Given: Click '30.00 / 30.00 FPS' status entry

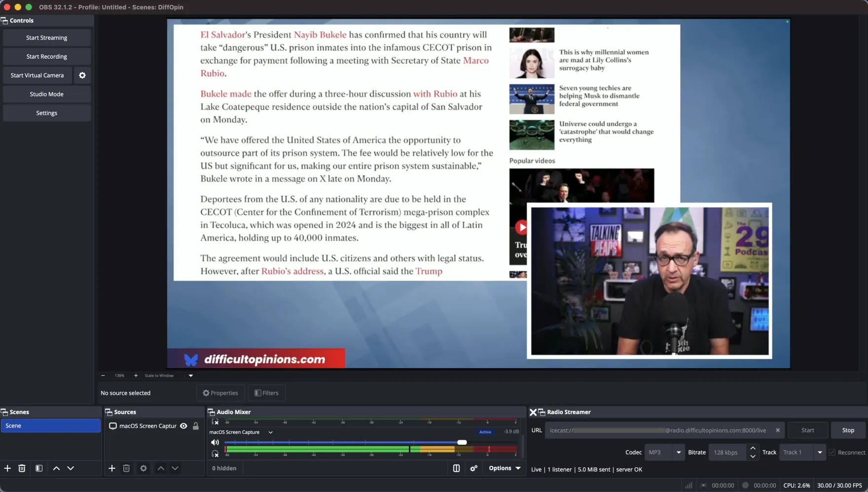Looking at the screenshot, I should (x=839, y=486).
